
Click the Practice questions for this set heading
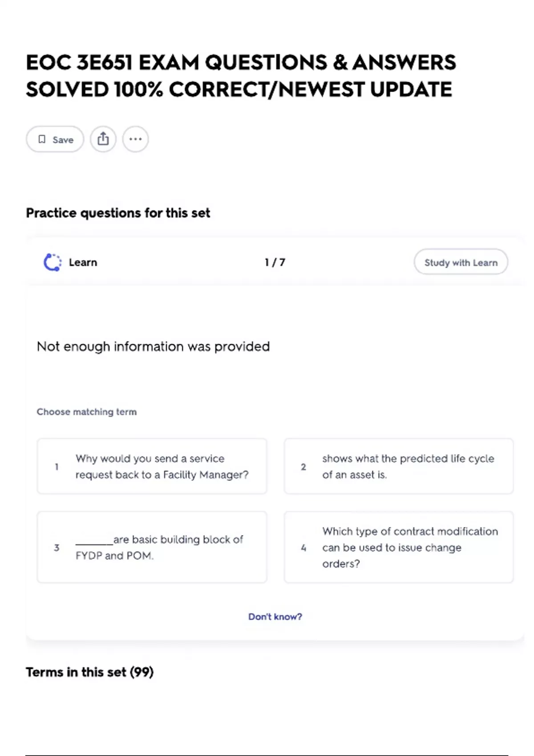pyautogui.click(x=118, y=213)
